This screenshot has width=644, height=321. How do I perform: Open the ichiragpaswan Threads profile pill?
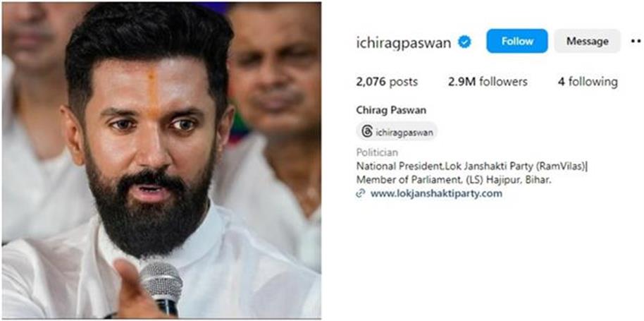pyautogui.click(x=397, y=132)
